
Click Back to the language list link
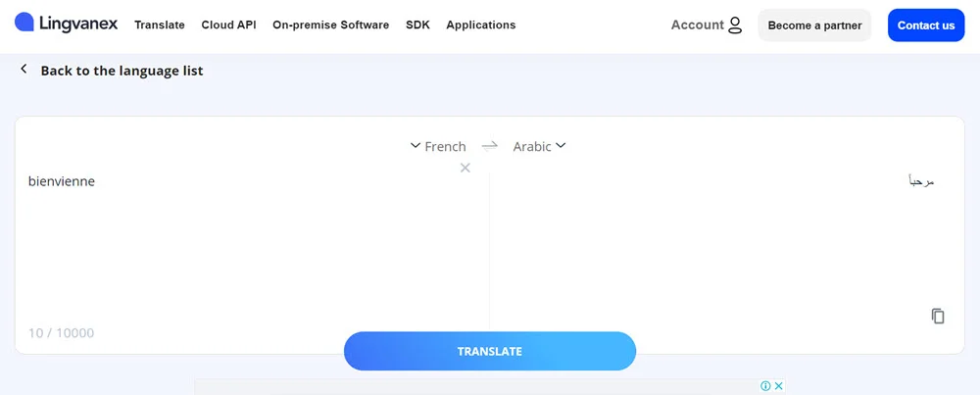pos(122,71)
